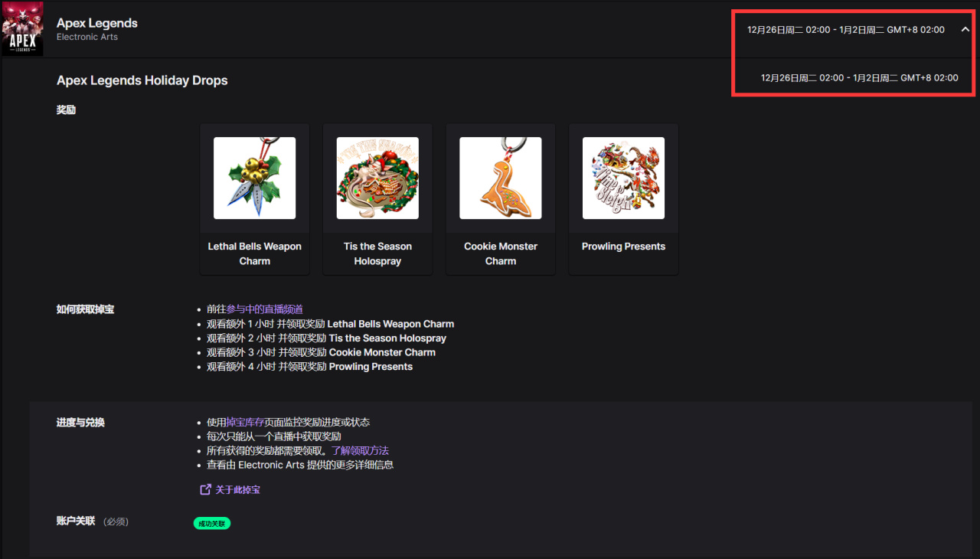
Task: Click the external link icon beside 关于此掉宝
Action: [205, 489]
